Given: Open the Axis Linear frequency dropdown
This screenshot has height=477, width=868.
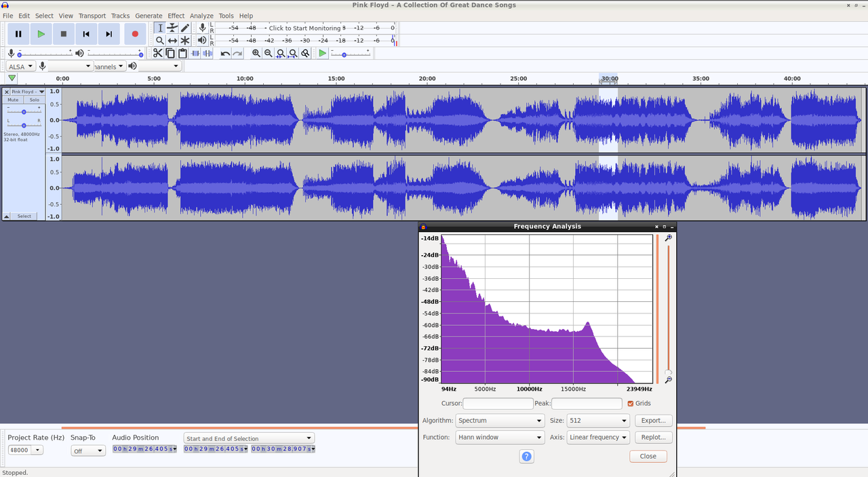Looking at the screenshot, I should click(598, 438).
